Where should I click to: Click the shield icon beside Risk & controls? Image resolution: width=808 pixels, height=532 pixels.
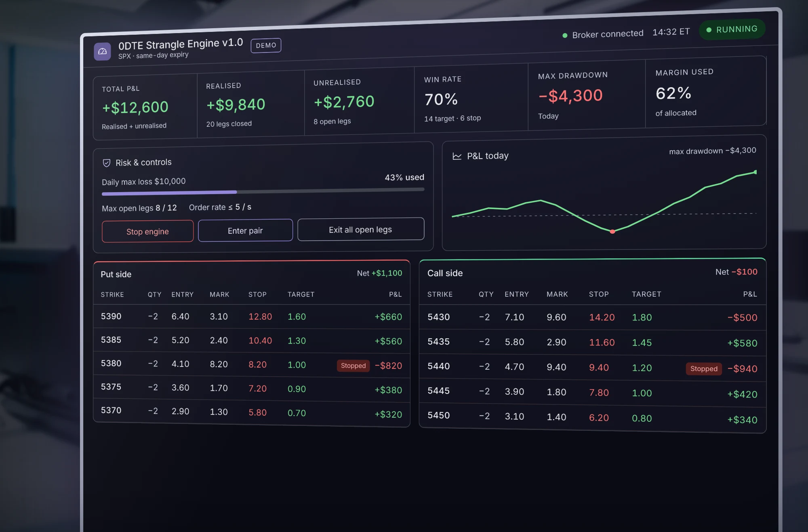(107, 163)
